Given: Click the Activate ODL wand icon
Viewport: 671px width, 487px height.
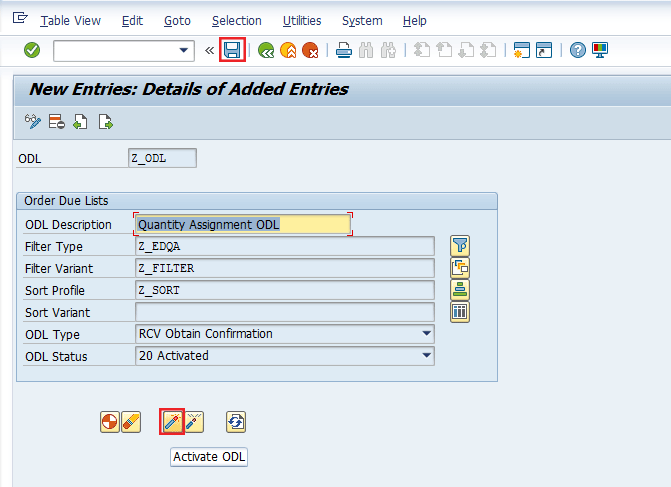Looking at the screenshot, I should 171,422.
